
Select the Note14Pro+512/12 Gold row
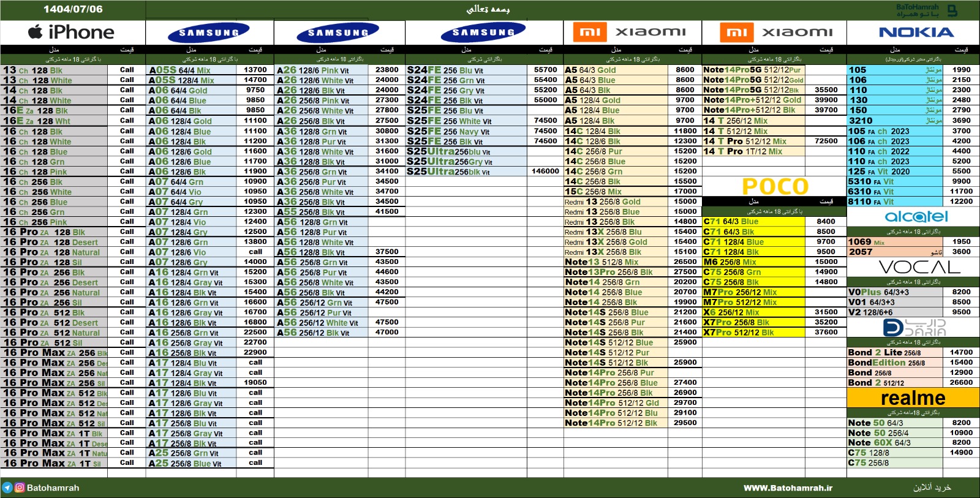pyautogui.click(x=752, y=100)
